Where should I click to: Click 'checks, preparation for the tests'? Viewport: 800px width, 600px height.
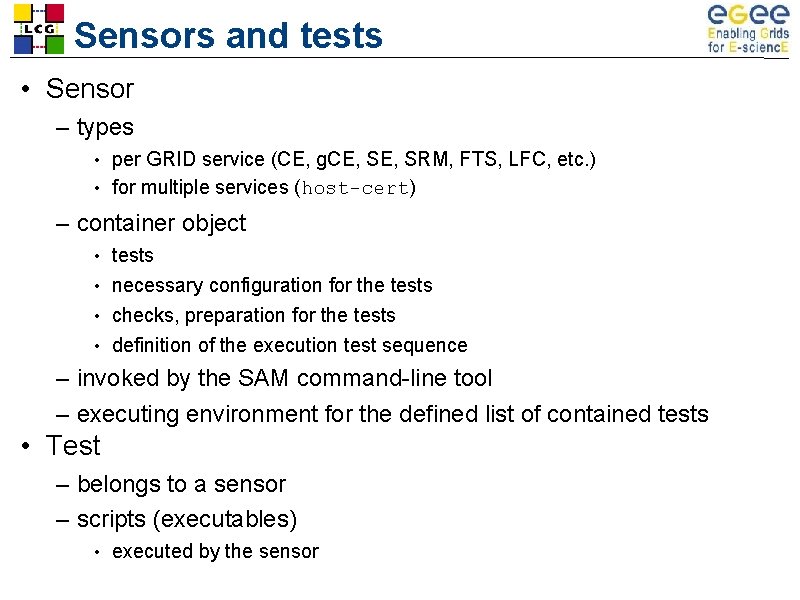[x=254, y=315]
